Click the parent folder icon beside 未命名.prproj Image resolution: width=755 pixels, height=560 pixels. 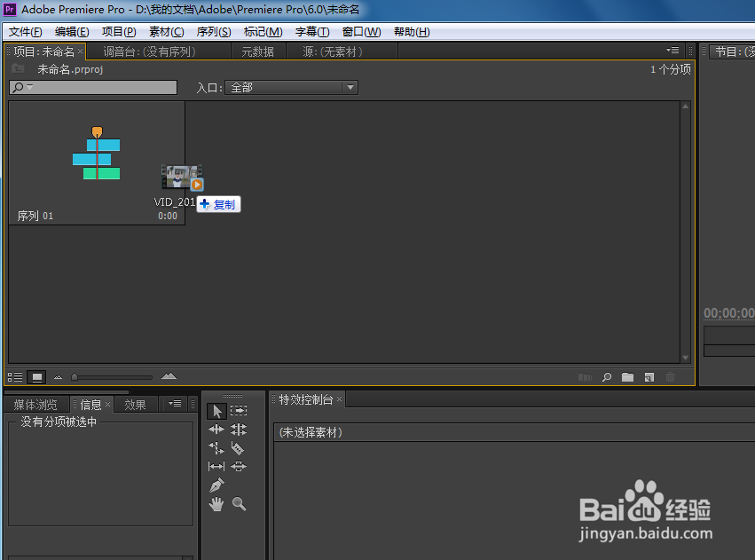[x=19, y=69]
